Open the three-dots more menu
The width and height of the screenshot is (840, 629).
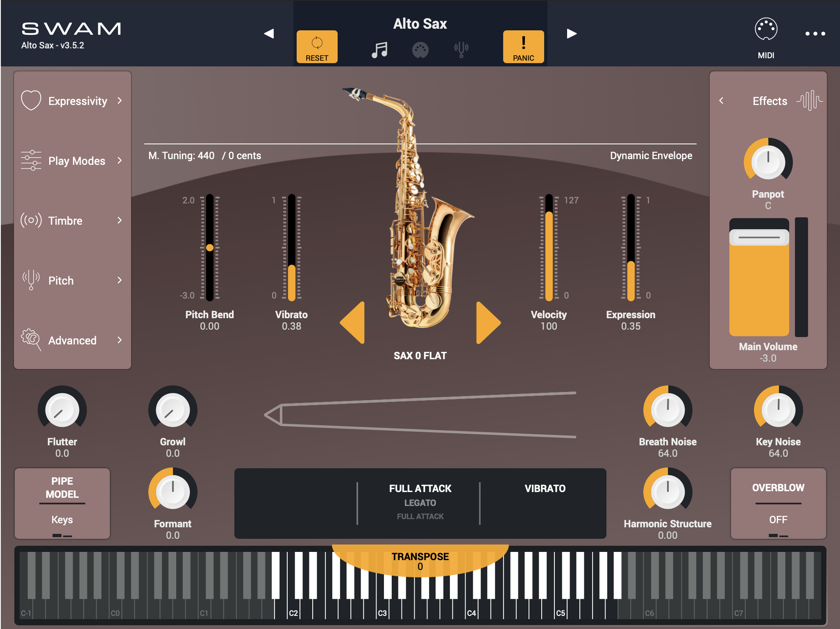[815, 34]
